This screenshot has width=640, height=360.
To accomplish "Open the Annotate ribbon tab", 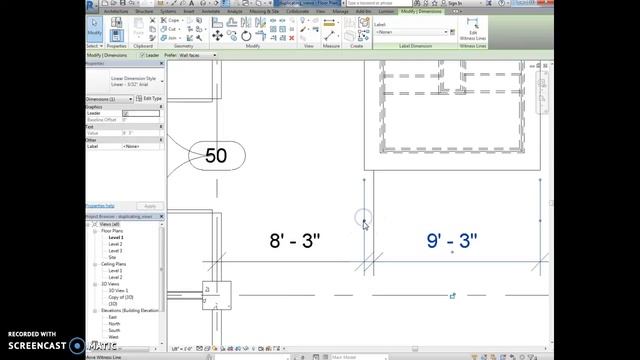I will point(211,11).
